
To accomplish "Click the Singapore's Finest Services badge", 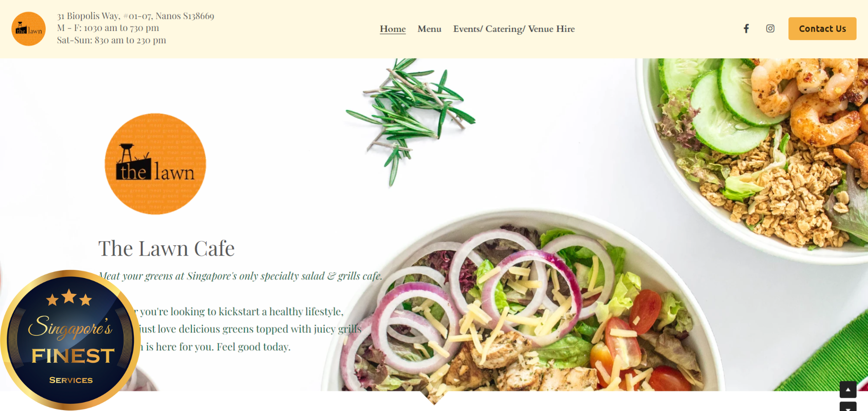I will pyautogui.click(x=70, y=340).
